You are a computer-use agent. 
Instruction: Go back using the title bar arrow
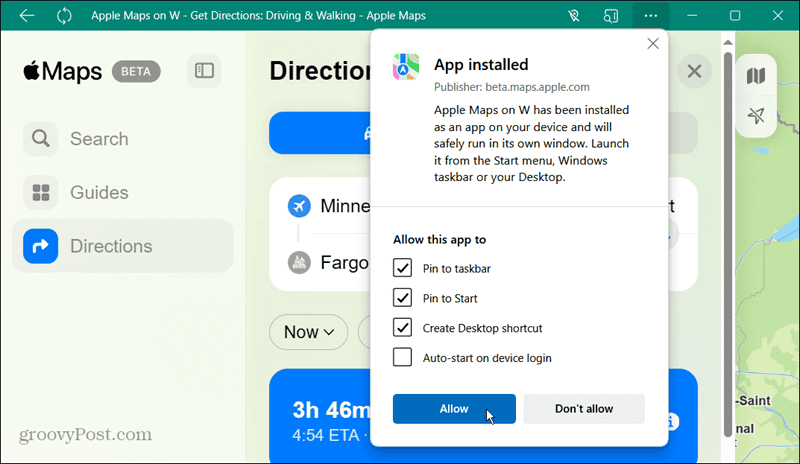(x=27, y=15)
